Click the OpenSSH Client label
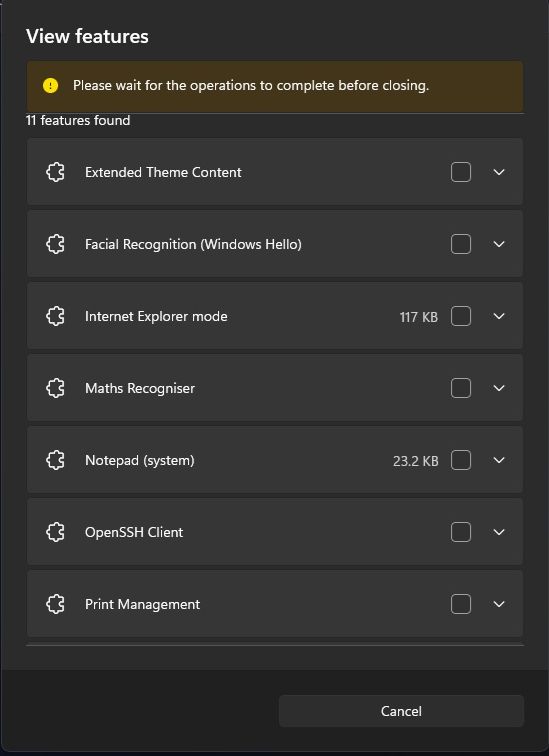The width and height of the screenshot is (549, 756). [134, 532]
